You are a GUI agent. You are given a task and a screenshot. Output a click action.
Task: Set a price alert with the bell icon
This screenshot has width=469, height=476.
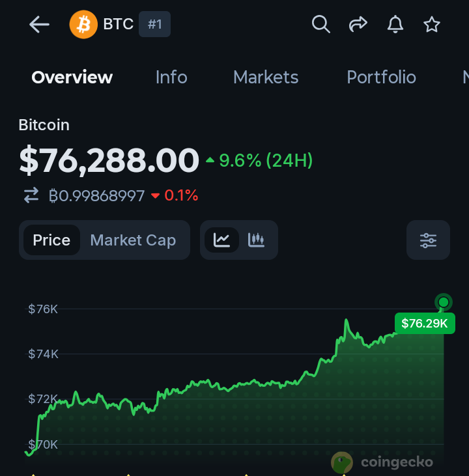click(x=395, y=24)
